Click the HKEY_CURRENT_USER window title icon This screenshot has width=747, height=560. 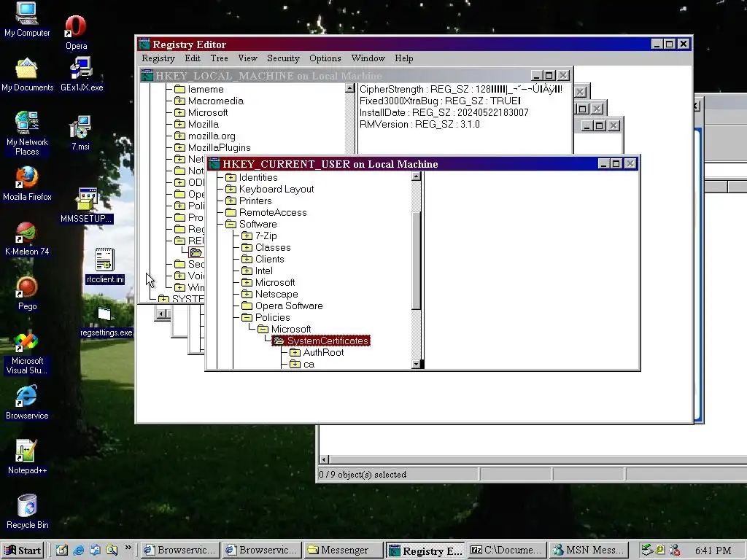(214, 164)
